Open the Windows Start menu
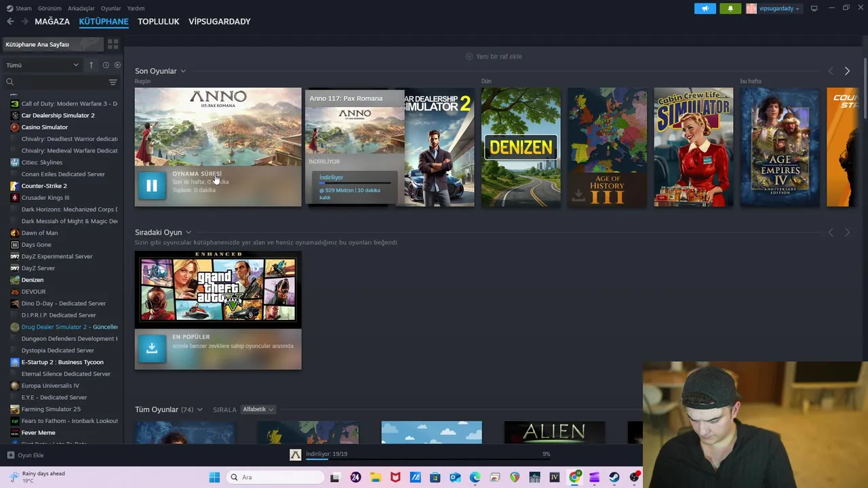This screenshot has height=488, width=868. point(214,477)
